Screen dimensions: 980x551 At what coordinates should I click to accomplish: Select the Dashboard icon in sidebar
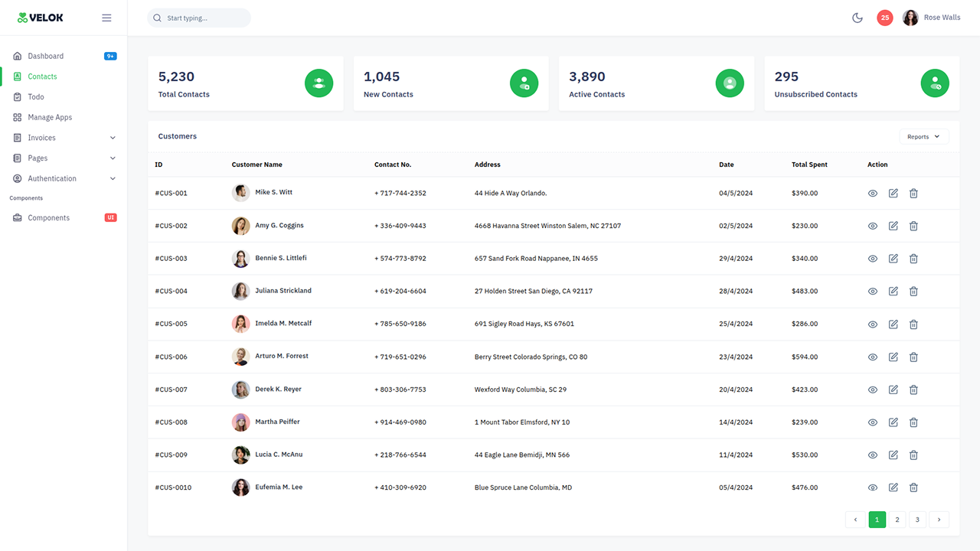coord(17,55)
